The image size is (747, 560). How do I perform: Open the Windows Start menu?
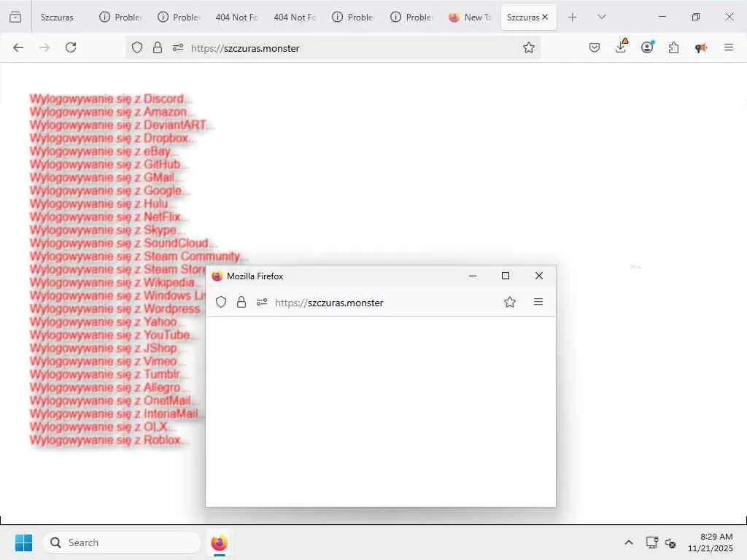point(23,542)
